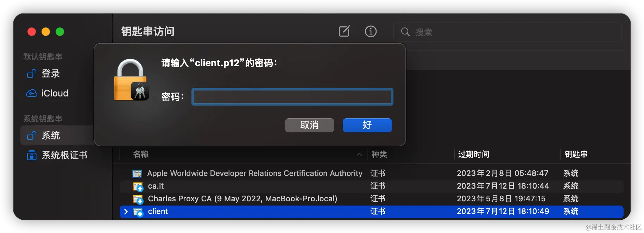Screen dimensions: 644x233
Task: Click the Apple Worldwide Developer Relations certificate icon
Action: 137,174
